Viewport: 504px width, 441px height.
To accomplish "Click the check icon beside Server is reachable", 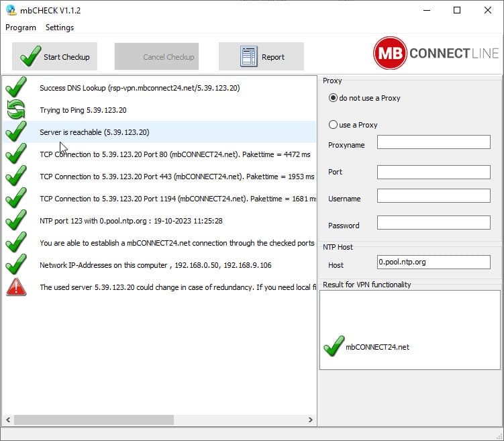I will click(x=16, y=132).
